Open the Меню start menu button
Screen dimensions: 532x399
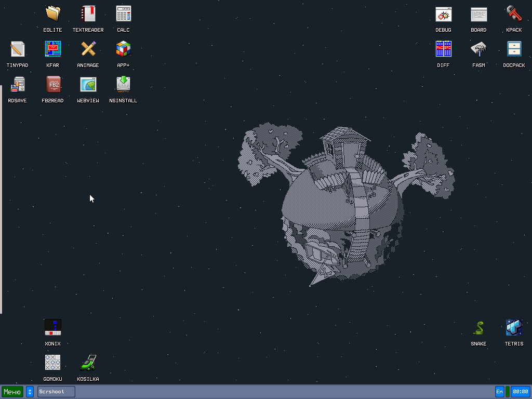pos(12,392)
